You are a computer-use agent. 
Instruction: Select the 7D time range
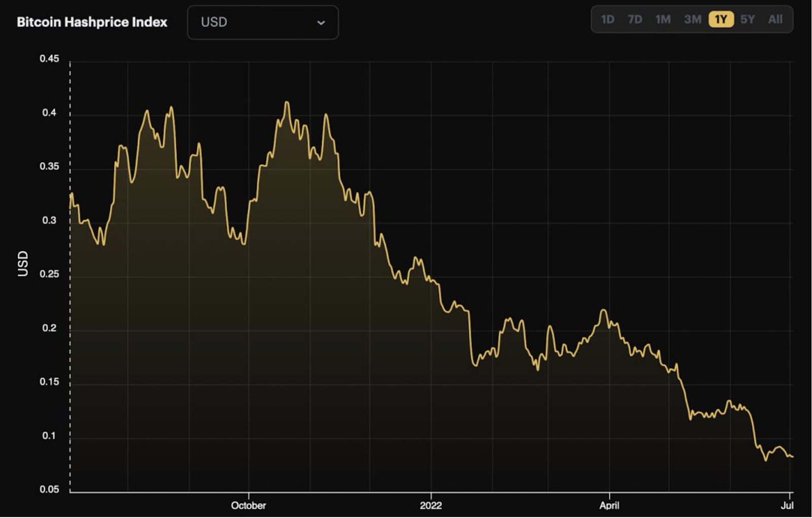pos(635,20)
